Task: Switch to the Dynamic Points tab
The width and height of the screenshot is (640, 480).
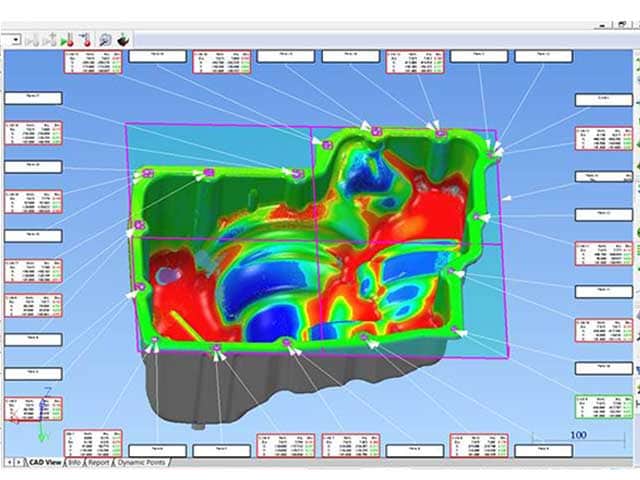Action: pos(143,462)
